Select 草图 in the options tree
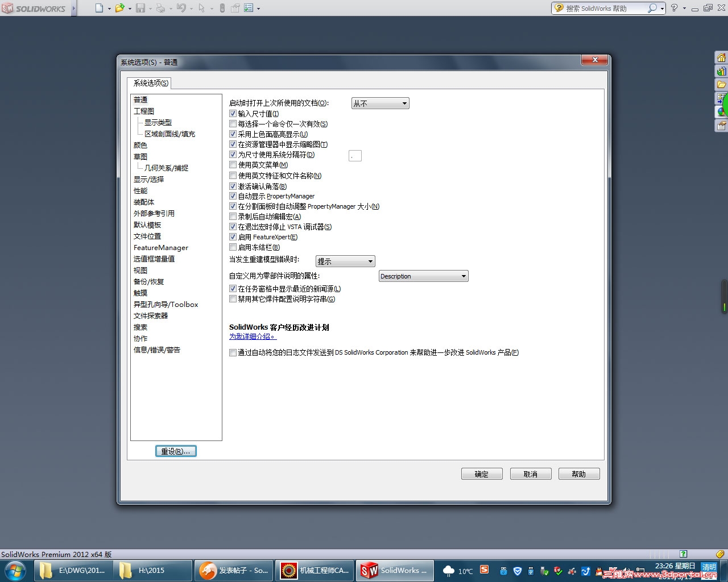The image size is (728, 582). click(x=140, y=157)
